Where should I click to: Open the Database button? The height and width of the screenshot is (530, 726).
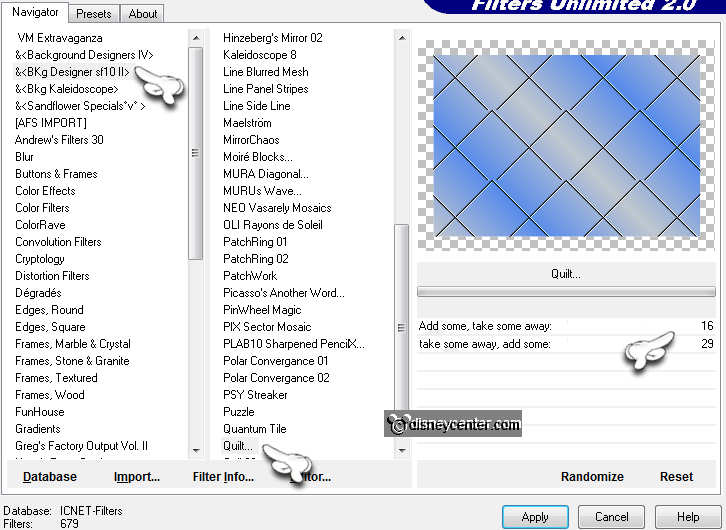click(x=50, y=476)
